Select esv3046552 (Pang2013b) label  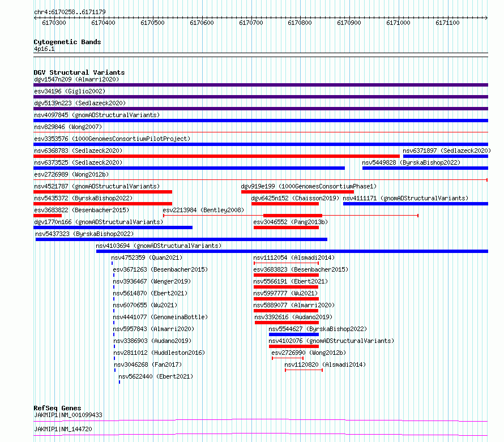click(291, 222)
